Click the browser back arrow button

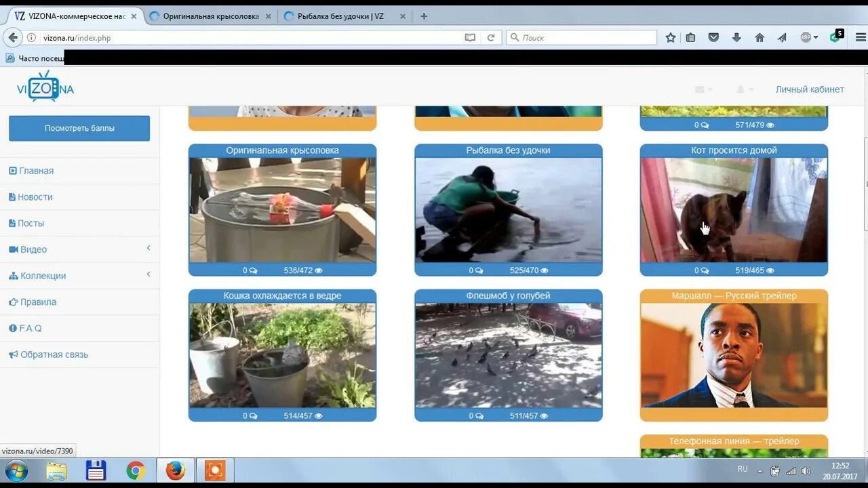click(x=12, y=37)
